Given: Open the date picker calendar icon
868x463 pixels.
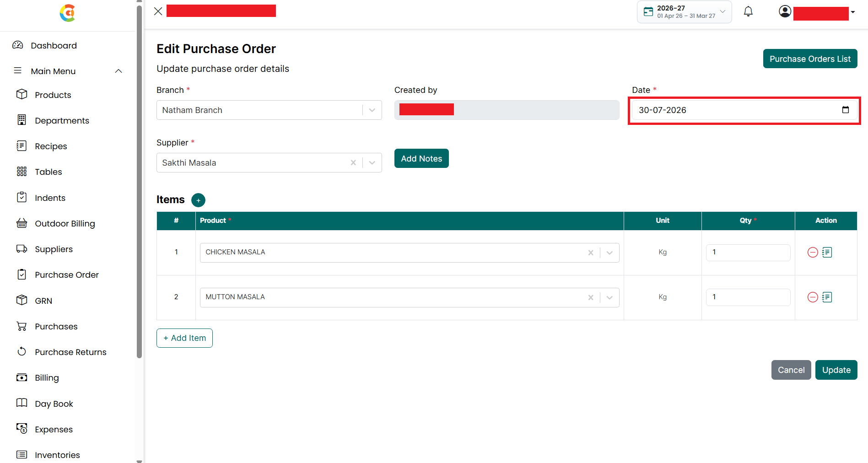Looking at the screenshot, I should coord(845,110).
